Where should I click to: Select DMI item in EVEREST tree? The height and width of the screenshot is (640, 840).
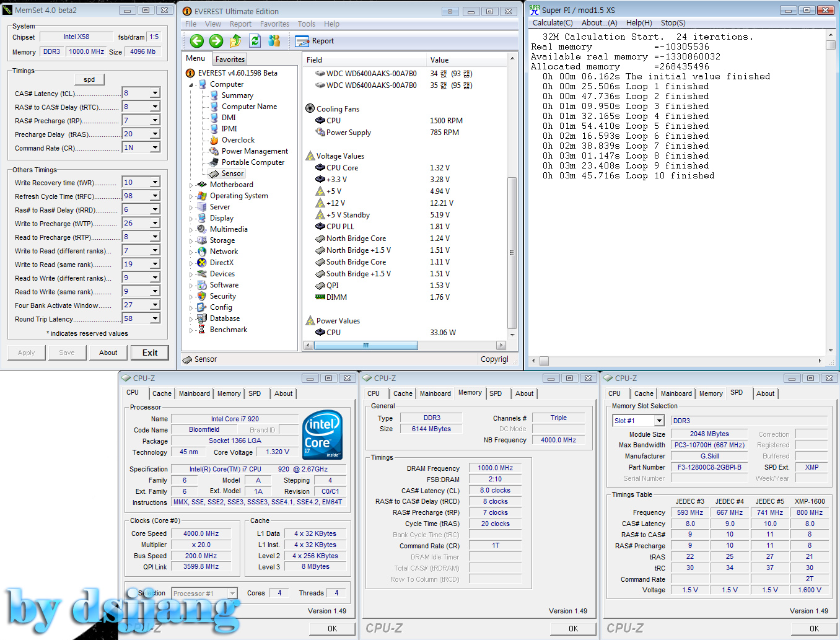pos(229,118)
